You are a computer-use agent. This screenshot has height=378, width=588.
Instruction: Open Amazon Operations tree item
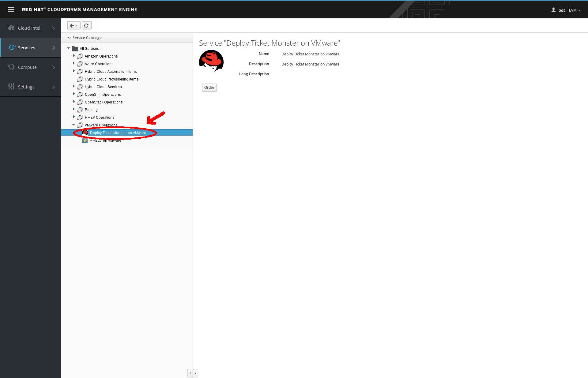(x=101, y=56)
